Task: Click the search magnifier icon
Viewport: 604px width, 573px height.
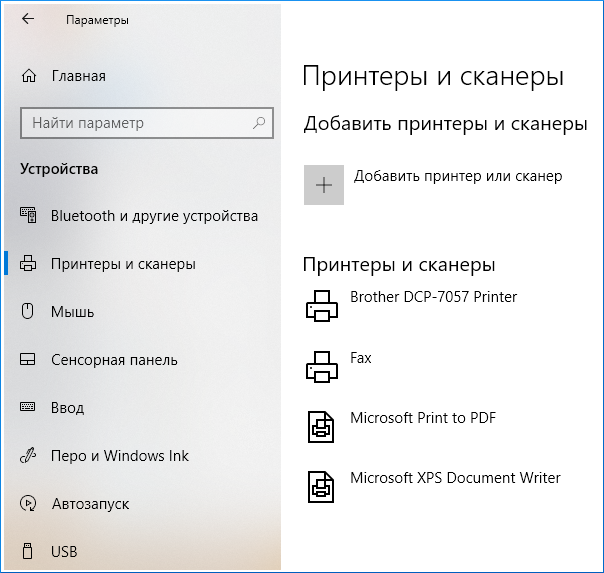Action: coord(259,123)
